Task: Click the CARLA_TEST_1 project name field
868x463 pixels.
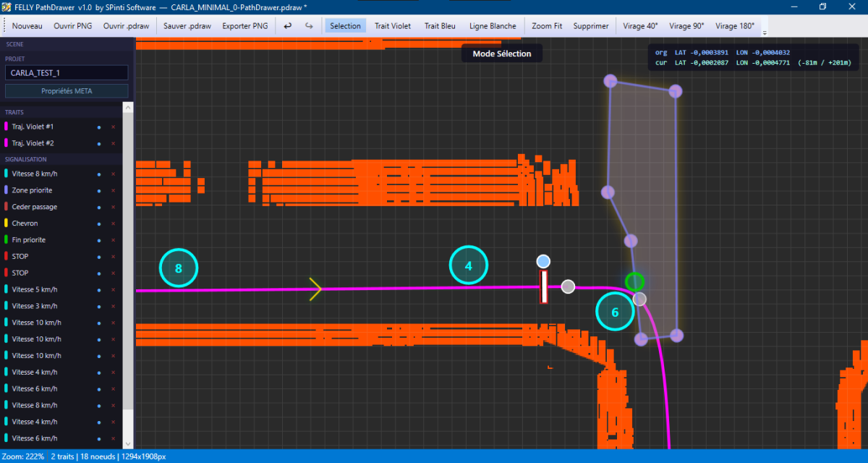Action: tap(67, 73)
